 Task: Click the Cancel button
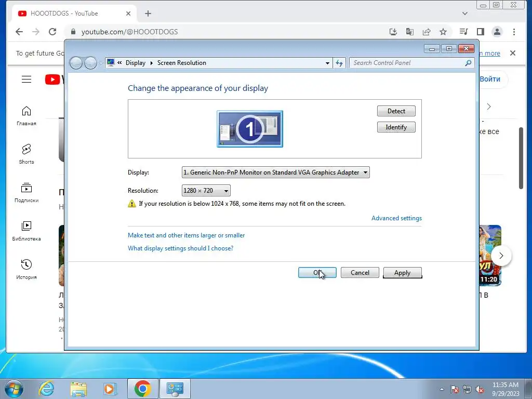coord(360,273)
